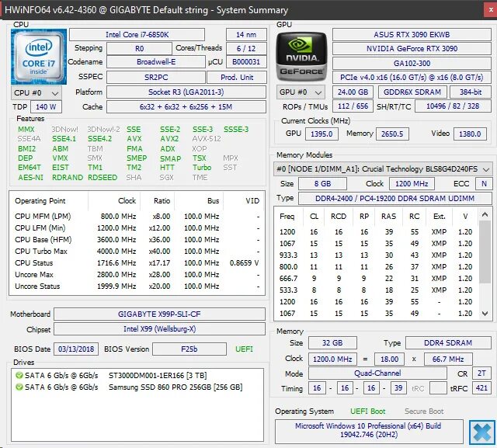Click the µCU B000031 field
The image size is (497, 448).
246,62
